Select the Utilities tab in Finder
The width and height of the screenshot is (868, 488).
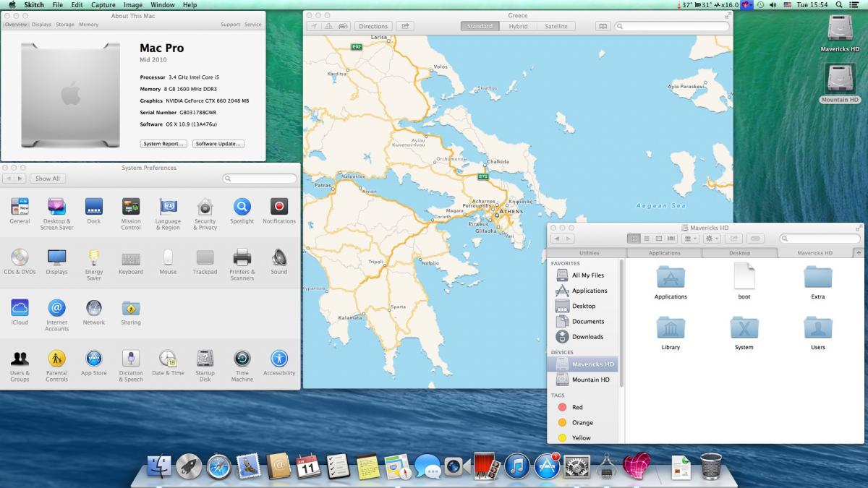point(589,253)
